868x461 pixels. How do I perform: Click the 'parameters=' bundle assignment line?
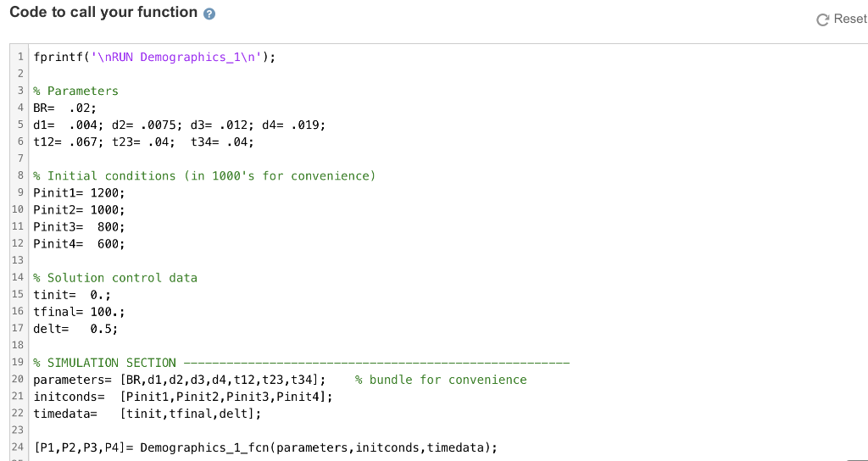180,380
